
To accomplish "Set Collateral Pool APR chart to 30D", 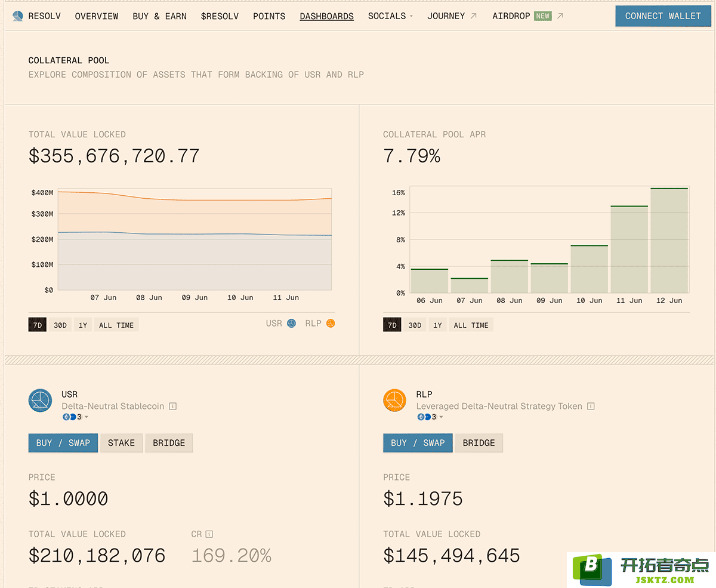I will click(415, 325).
